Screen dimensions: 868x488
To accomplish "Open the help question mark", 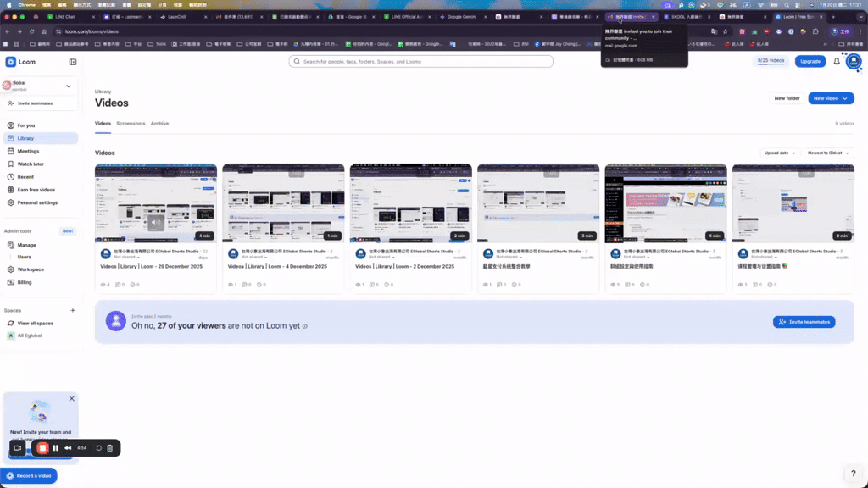I will 853,473.
